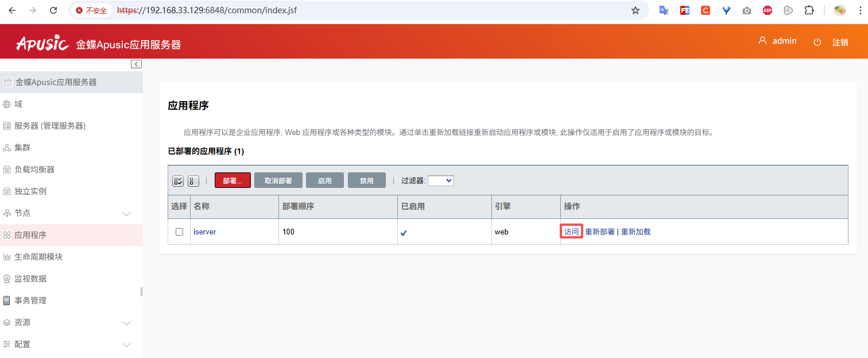Click the 重新加载 link for iserver
868x358 pixels.
(636, 232)
